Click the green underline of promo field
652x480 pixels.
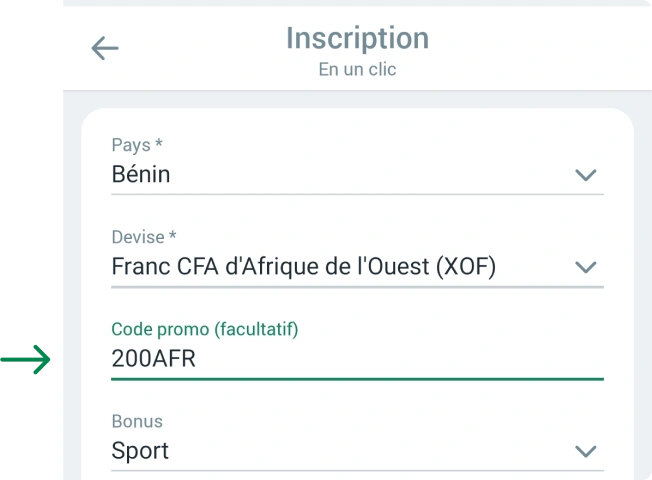(x=357, y=379)
